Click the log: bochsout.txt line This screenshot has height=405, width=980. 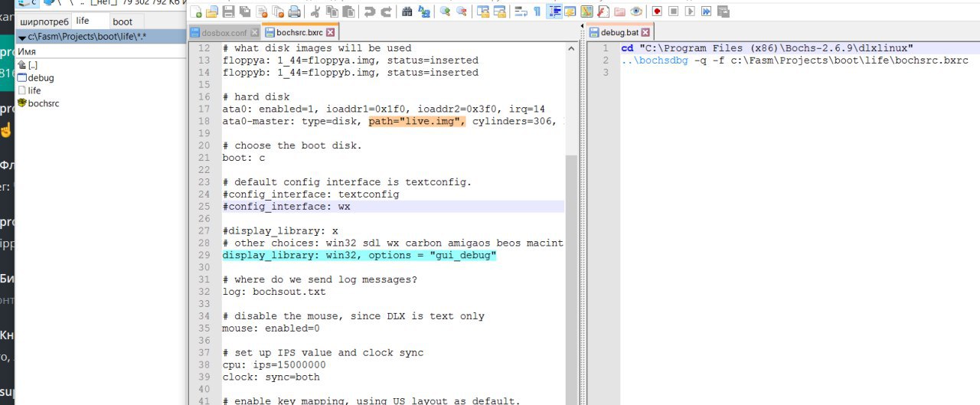pos(274,292)
